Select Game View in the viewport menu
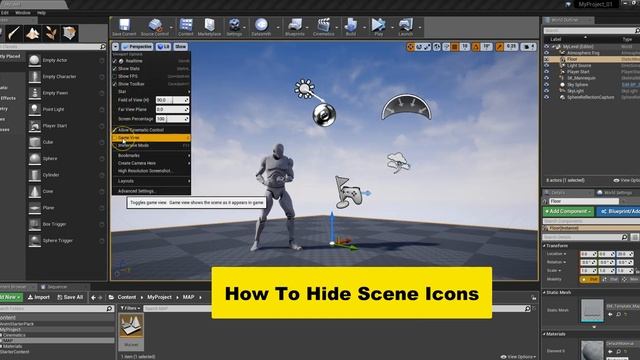The image size is (640, 360). click(151, 138)
